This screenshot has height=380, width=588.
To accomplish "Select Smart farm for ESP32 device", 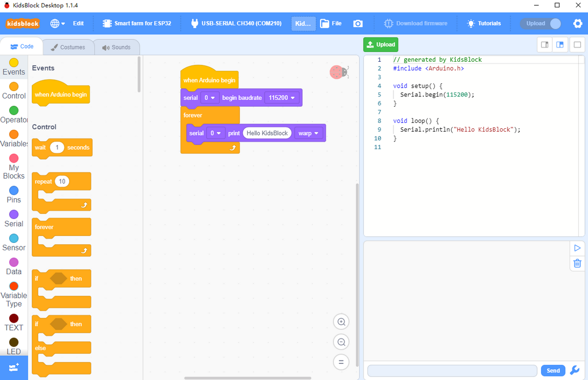I will click(137, 24).
